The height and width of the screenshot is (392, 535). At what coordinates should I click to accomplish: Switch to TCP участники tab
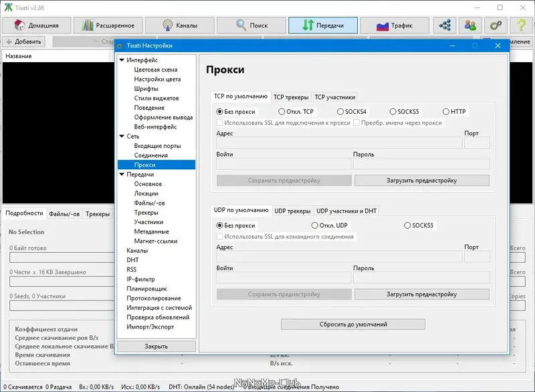click(335, 97)
